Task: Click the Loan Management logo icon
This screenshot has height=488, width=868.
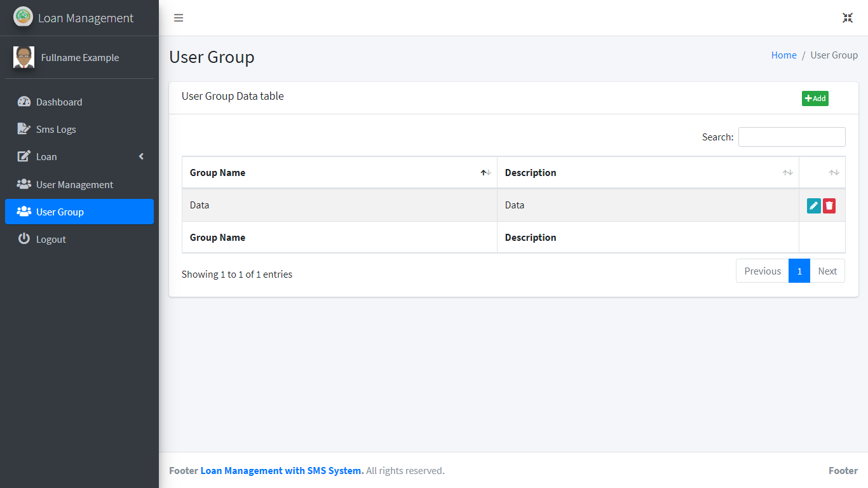Action: (x=24, y=17)
